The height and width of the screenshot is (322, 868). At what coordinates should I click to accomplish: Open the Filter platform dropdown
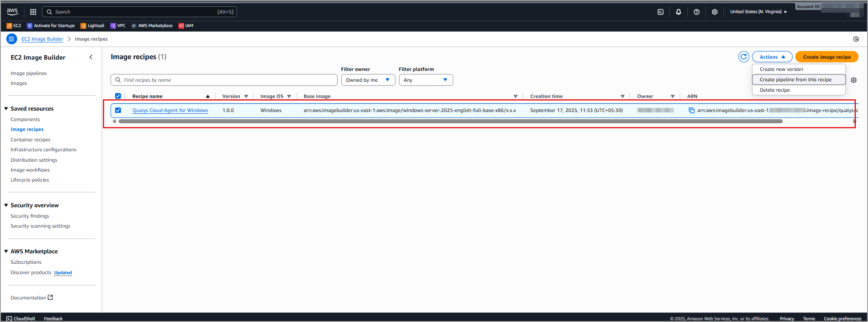tap(425, 80)
